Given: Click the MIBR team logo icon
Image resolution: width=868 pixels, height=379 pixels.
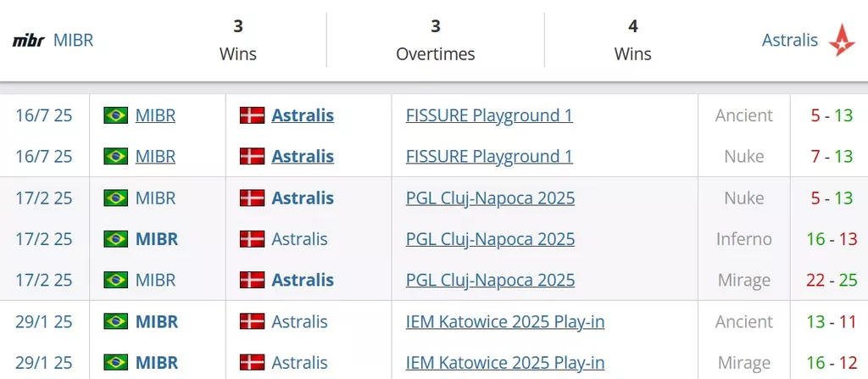Looking at the screenshot, I should pos(28,41).
